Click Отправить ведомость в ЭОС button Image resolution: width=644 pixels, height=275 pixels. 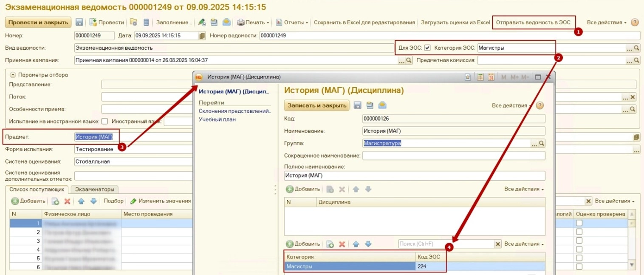533,23
